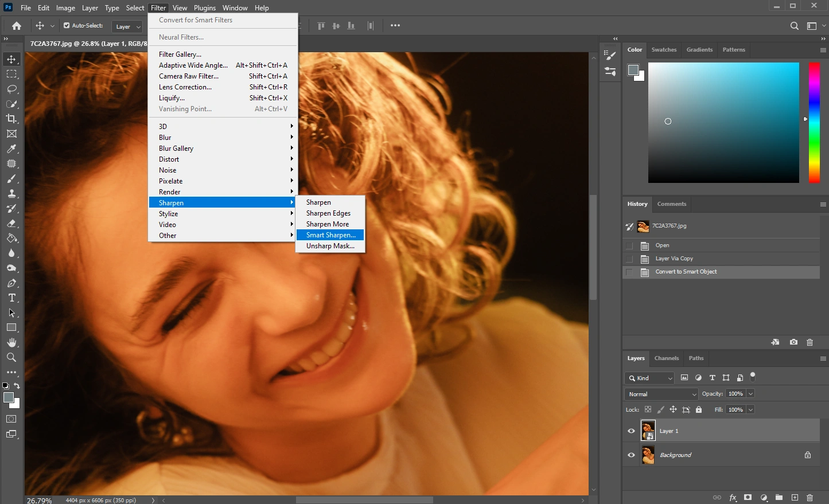Click the document tab 7C2A3767.jpg
The image size is (829, 504).
[88, 44]
